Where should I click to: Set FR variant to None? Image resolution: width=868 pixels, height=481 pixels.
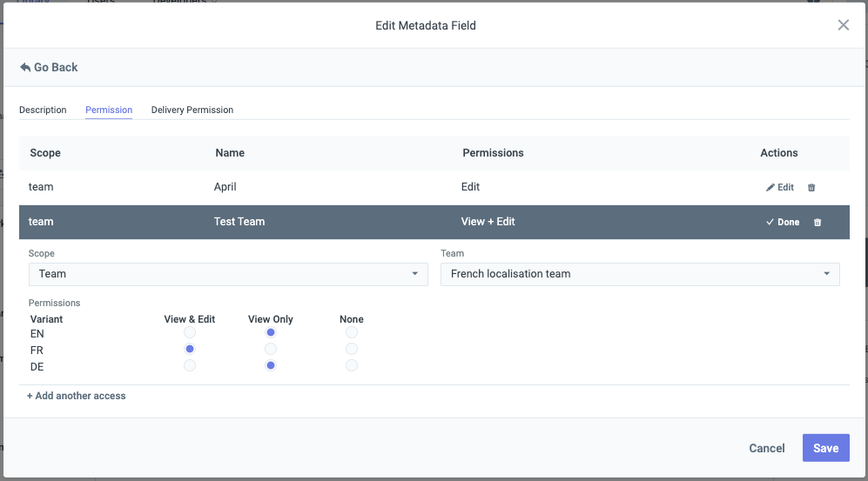coord(352,349)
